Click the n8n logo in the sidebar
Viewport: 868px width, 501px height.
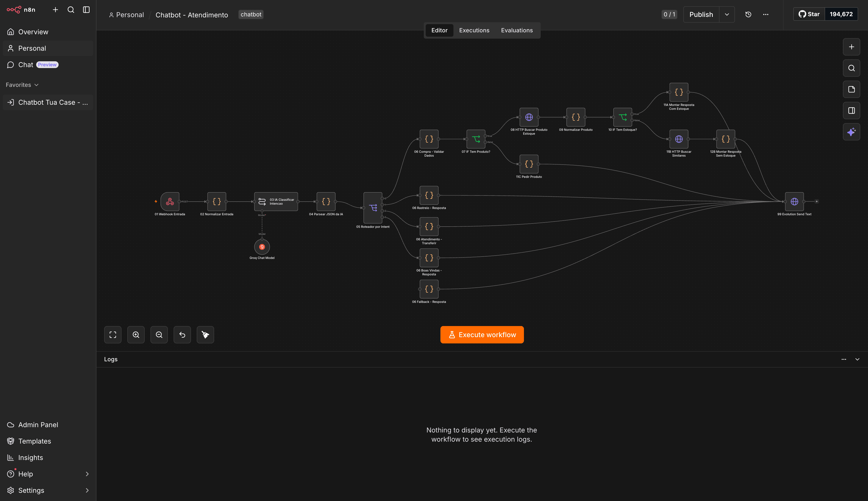coord(21,10)
